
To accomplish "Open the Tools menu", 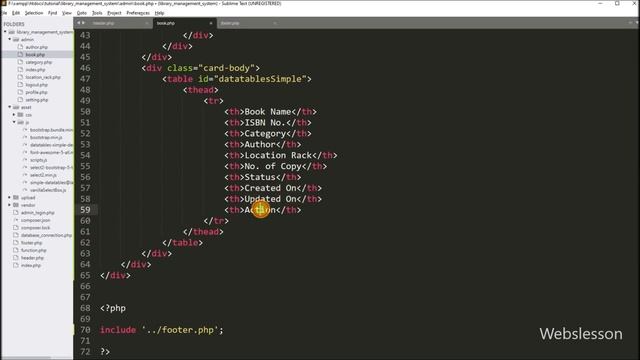I will [97, 13].
